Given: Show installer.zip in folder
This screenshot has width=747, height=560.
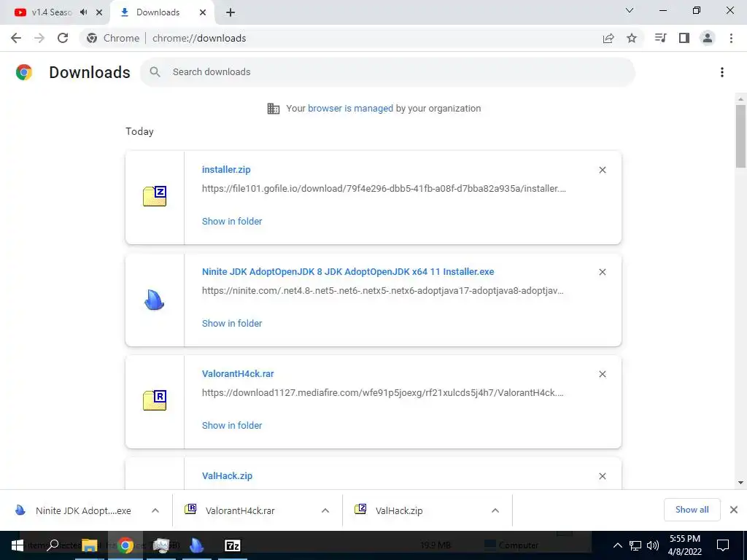Looking at the screenshot, I should point(232,221).
